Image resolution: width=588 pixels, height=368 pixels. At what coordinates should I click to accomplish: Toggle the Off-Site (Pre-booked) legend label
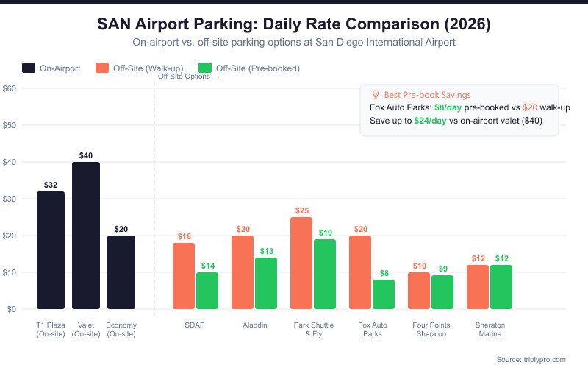pyautogui.click(x=257, y=68)
